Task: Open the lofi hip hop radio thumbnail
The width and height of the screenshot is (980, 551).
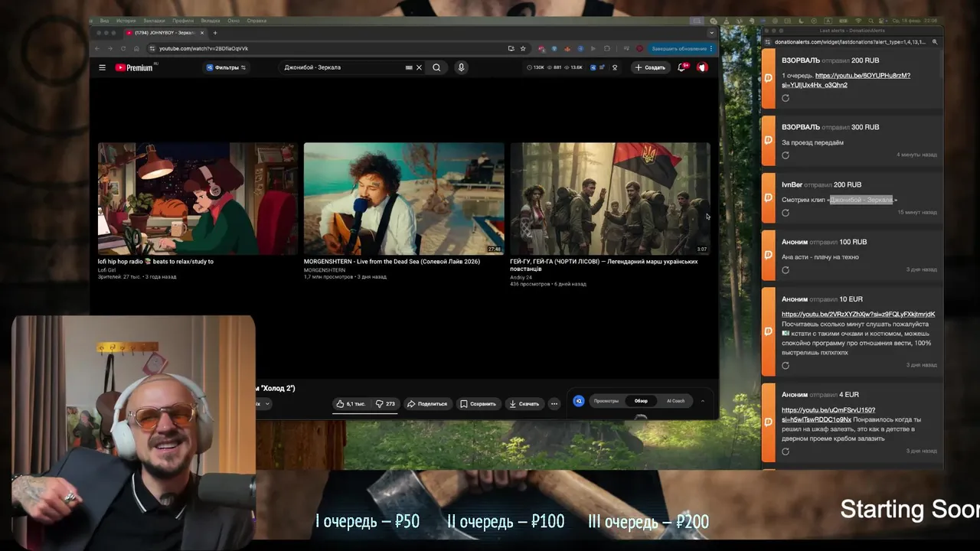Action: pyautogui.click(x=197, y=198)
